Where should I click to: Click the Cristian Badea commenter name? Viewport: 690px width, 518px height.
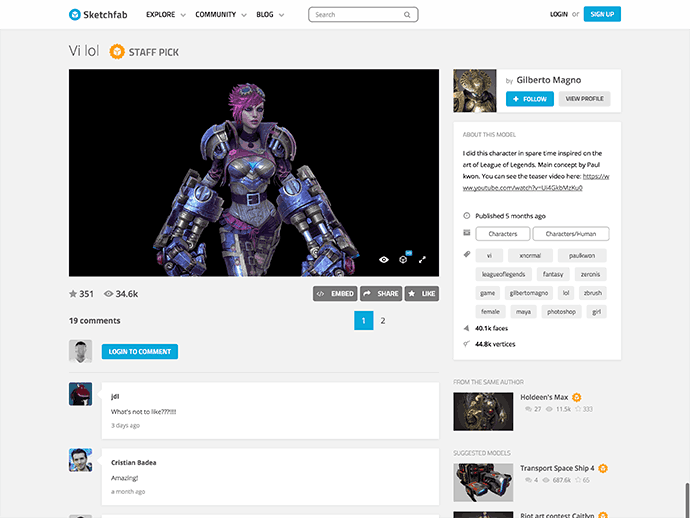(134, 463)
